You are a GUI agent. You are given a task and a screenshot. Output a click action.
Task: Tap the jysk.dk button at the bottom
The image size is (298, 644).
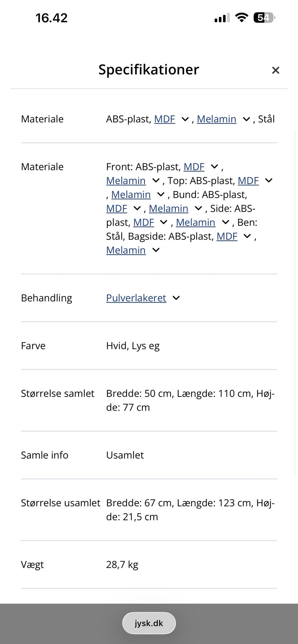(x=149, y=623)
